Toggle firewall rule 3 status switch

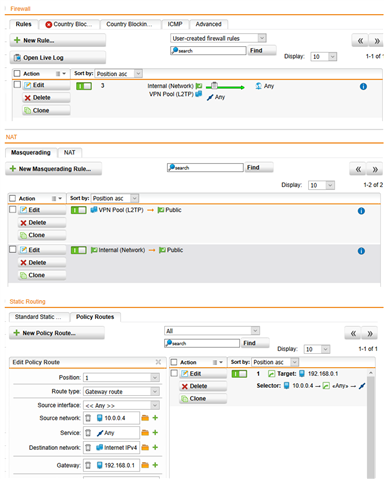click(84, 86)
